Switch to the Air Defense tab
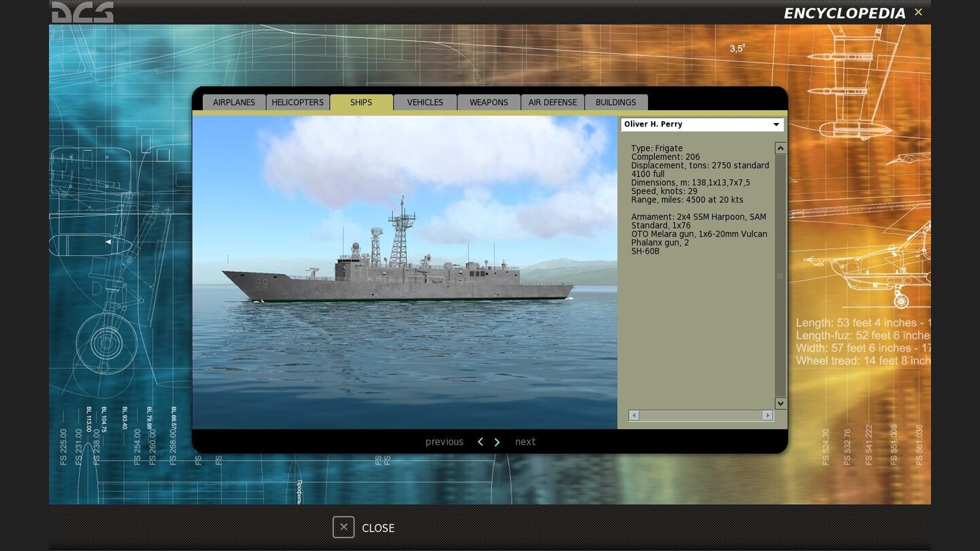Viewport: 980px width, 551px height. point(553,103)
